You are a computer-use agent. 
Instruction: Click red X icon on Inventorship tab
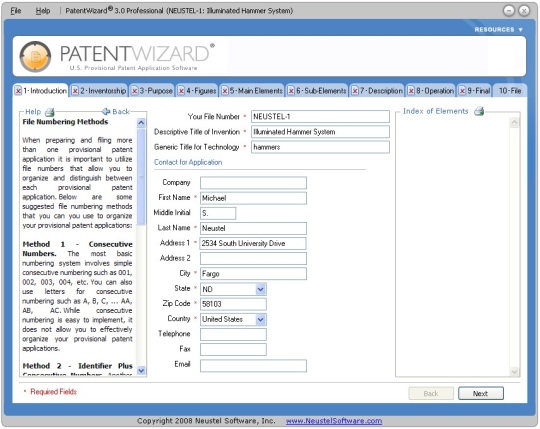coord(75,91)
